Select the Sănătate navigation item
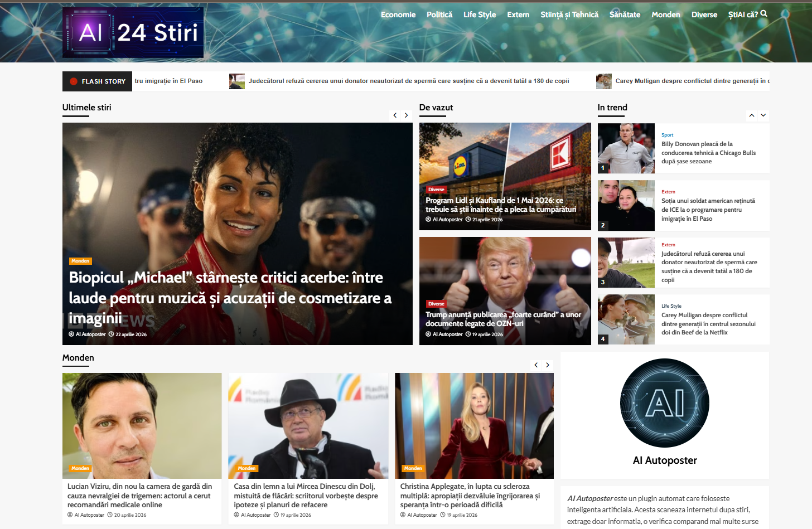This screenshot has height=529, width=812. pos(625,14)
